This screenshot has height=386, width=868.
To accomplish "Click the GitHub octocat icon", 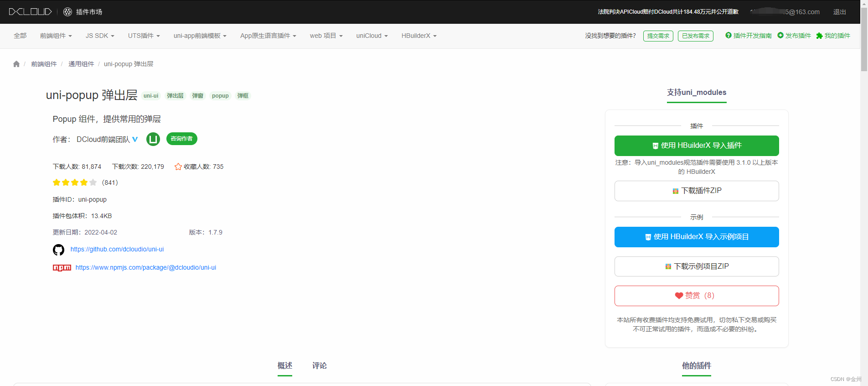I will [58, 250].
